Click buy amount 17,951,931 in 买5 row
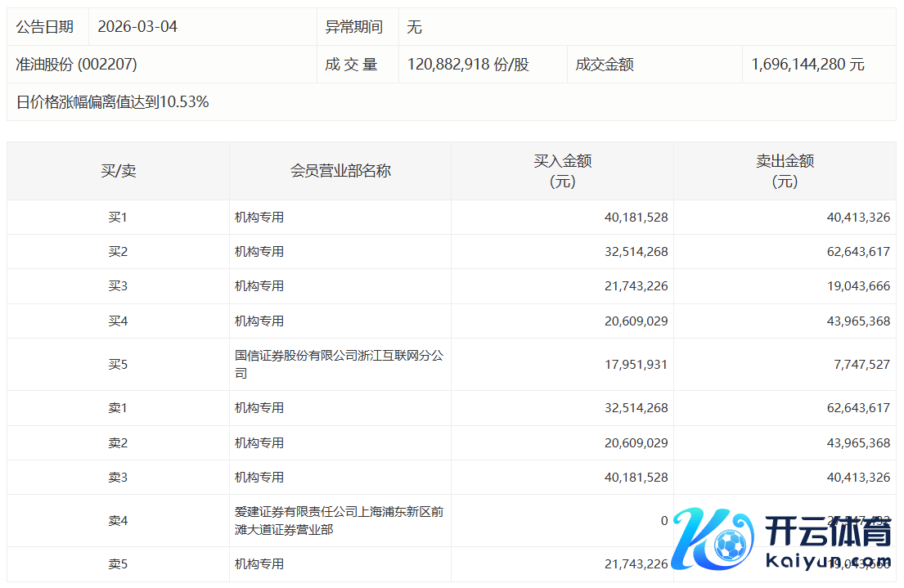Viewport: 904px width, 588px height. (636, 365)
